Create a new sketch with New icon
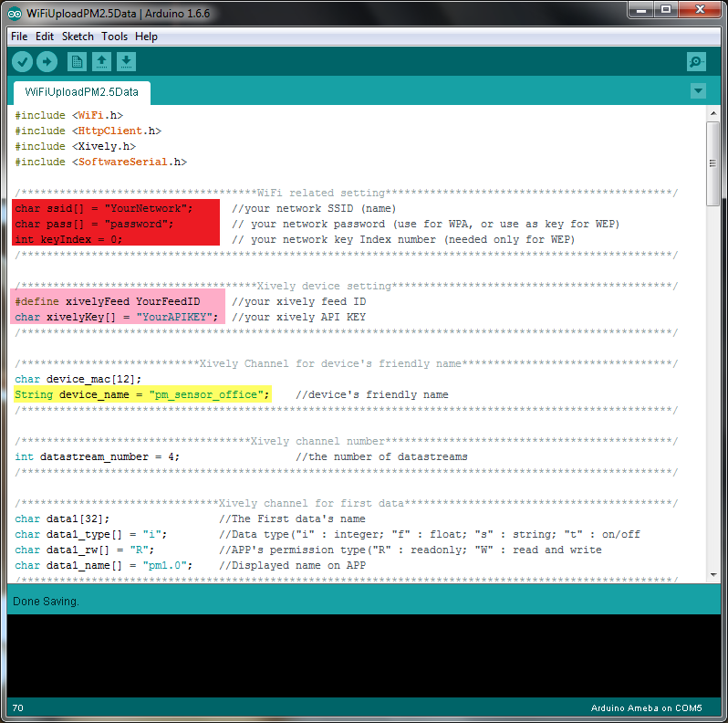The image size is (728, 723). [x=77, y=62]
